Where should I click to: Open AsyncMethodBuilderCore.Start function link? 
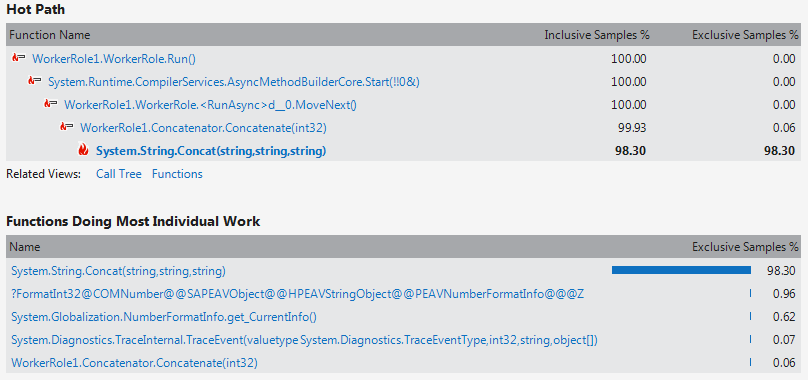click(233, 82)
